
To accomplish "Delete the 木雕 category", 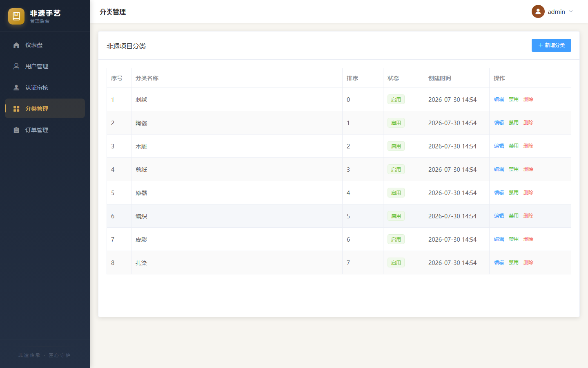I will coord(528,146).
